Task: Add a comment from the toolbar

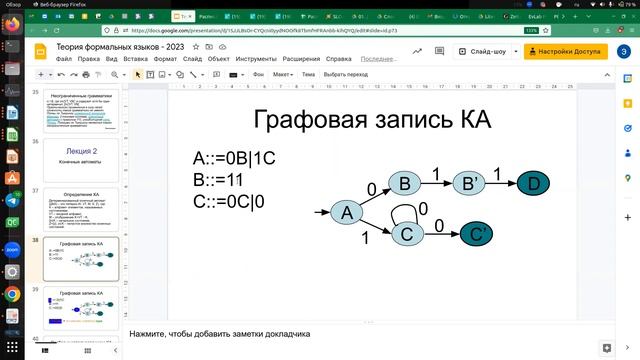Action: (216, 75)
